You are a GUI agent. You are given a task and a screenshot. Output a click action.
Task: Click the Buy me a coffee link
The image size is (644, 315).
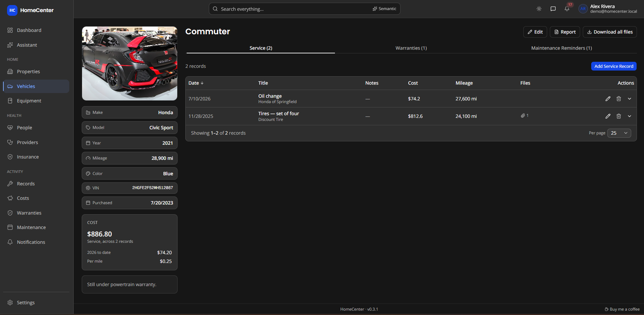(622, 309)
